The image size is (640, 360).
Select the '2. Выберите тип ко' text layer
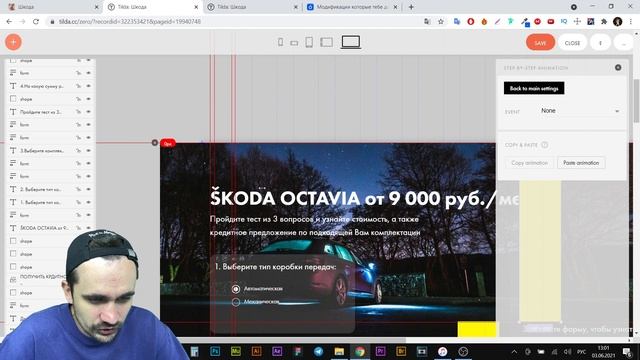pyautogui.click(x=42, y=189)
